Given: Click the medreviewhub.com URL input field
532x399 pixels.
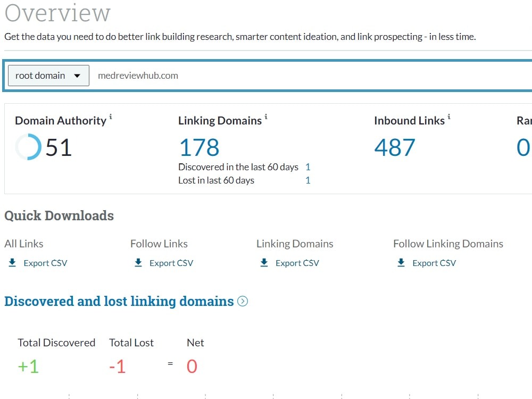Looking at the screenshot, I should tap(312, 76).
